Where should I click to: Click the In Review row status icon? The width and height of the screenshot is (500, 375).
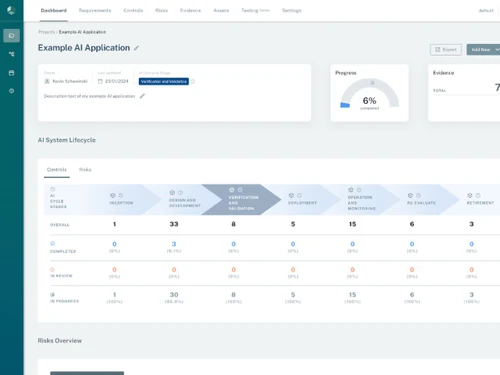pyautogui.click(x=52, y=269)
